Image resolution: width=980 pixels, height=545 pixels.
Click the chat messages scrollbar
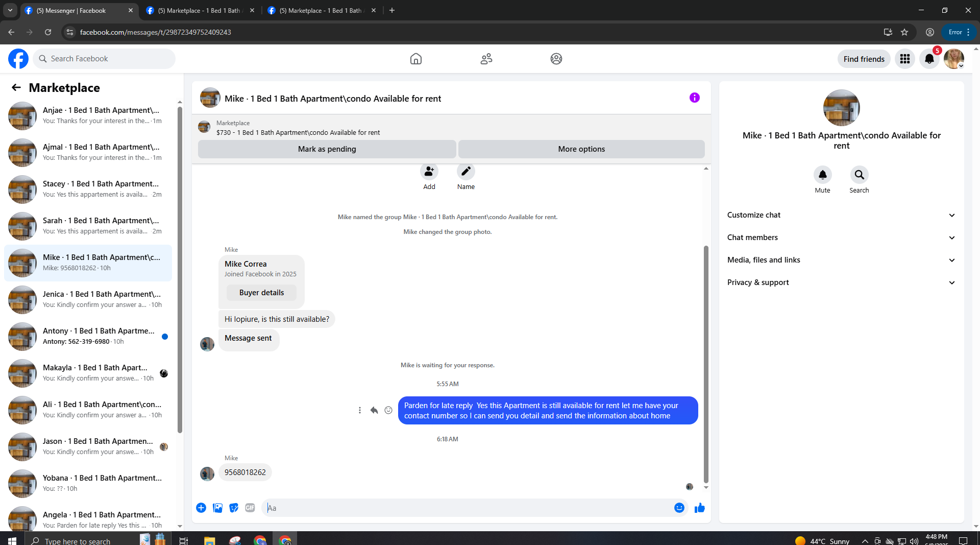(x=706, y=364)
